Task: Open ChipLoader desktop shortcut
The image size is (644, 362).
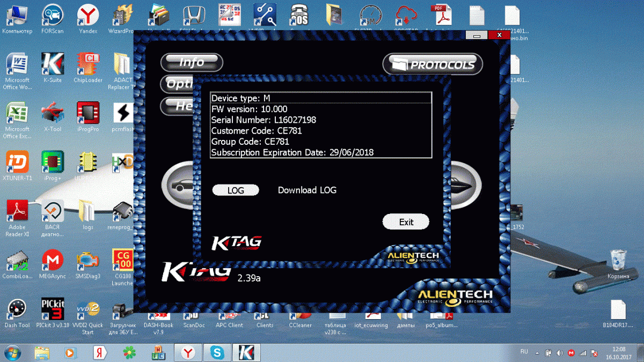Action: (87, 67)
